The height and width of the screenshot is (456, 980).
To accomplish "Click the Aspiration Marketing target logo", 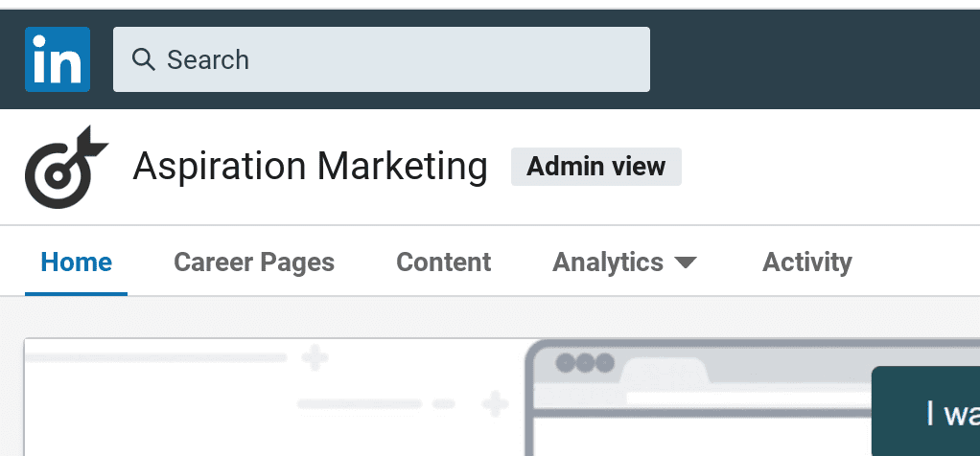I will pyautogui.click(x=65, y=167).
